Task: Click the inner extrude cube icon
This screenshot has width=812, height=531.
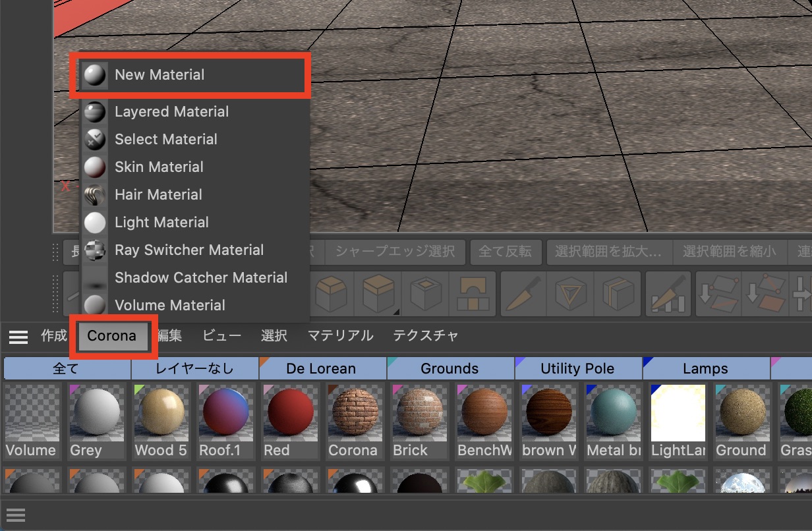Action: [426, 294]
